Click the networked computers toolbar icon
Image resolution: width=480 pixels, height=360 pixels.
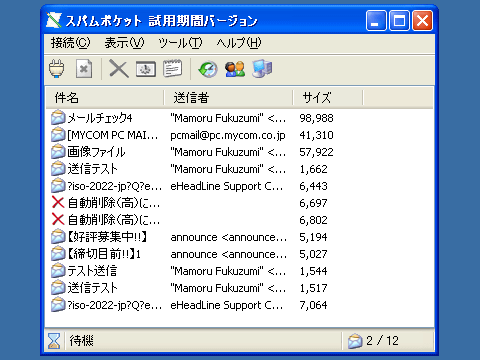coord(262,69)
